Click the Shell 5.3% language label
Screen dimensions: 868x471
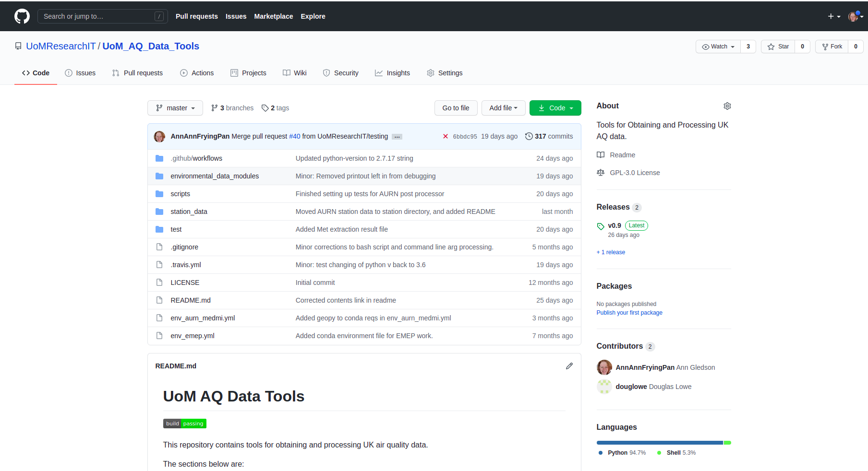676,453
